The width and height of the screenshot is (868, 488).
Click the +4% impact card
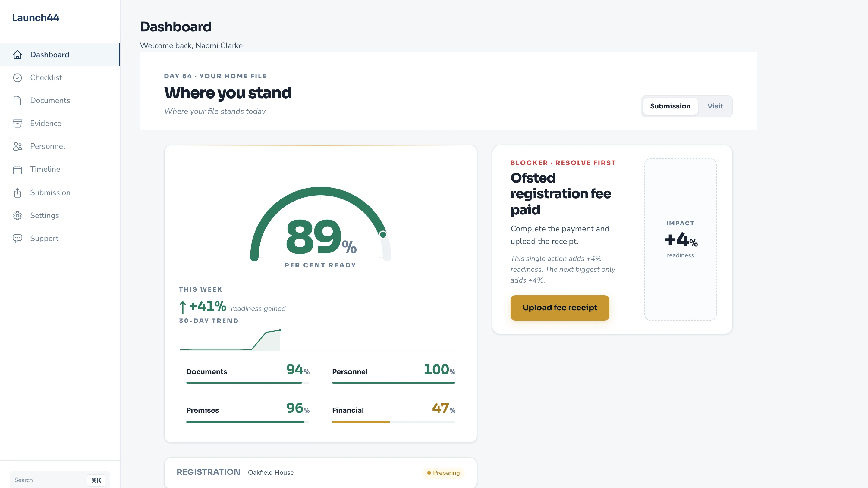pos(680,239)
